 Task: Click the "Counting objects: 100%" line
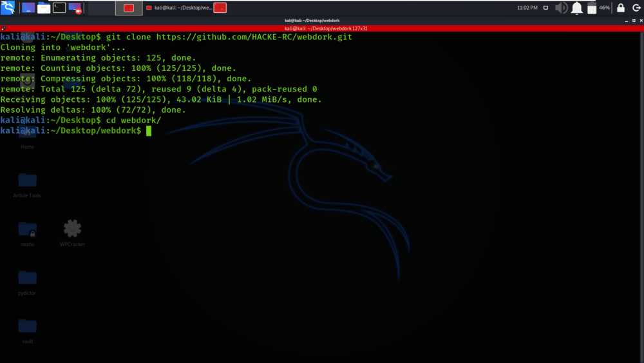pos(118,68)
